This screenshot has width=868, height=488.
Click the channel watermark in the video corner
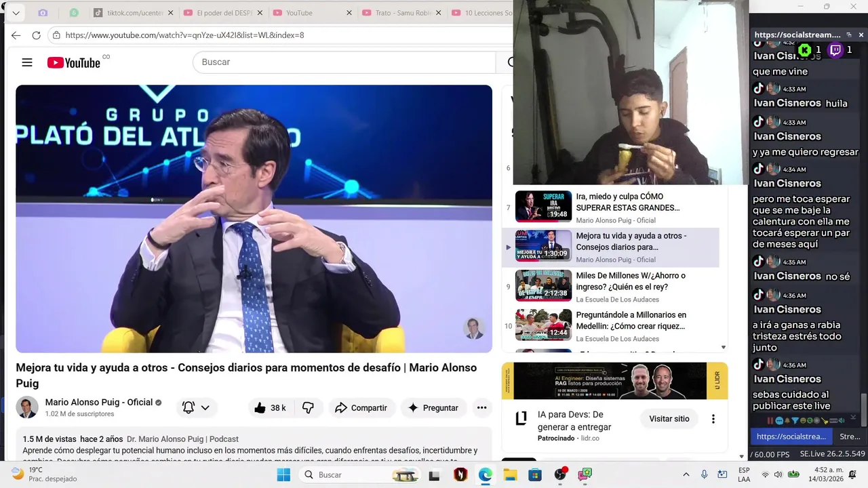point(474,328)
